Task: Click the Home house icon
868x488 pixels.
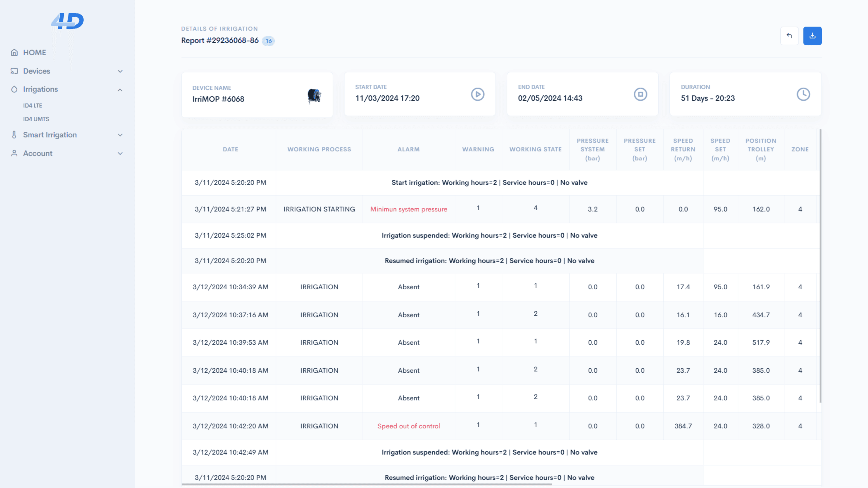Action: pyautogui.click(x=14, y=53)
